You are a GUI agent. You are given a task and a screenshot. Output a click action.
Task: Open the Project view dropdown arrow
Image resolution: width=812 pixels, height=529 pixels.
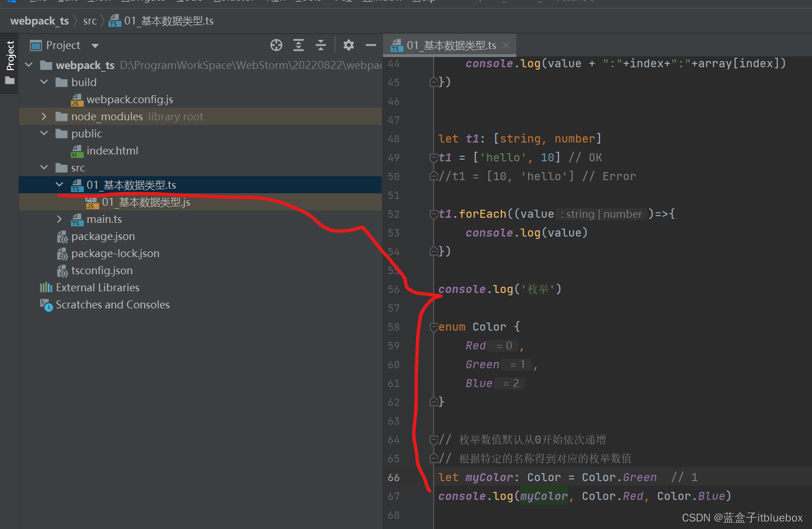pos(95,46)
